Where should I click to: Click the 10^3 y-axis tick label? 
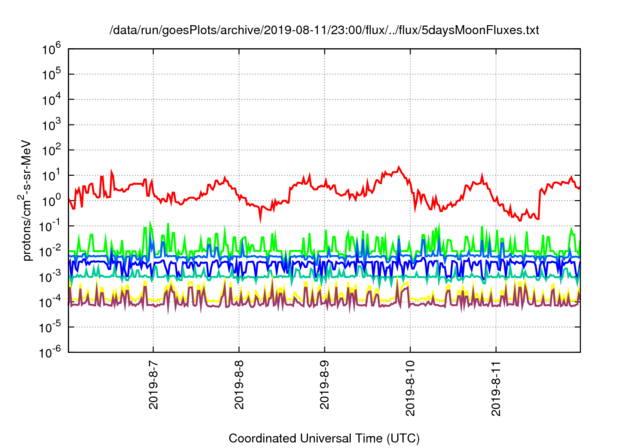click(51, 125)
